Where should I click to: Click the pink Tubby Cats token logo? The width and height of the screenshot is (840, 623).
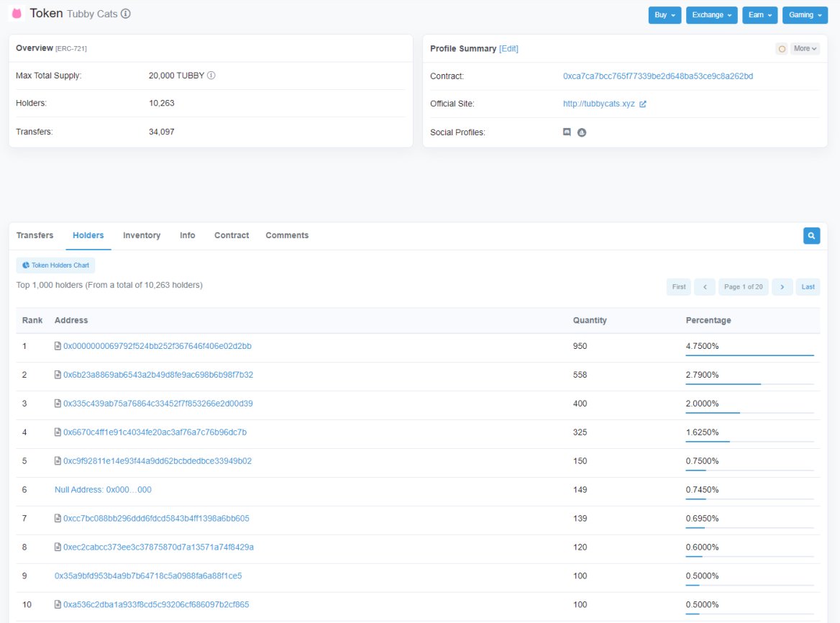17,14
